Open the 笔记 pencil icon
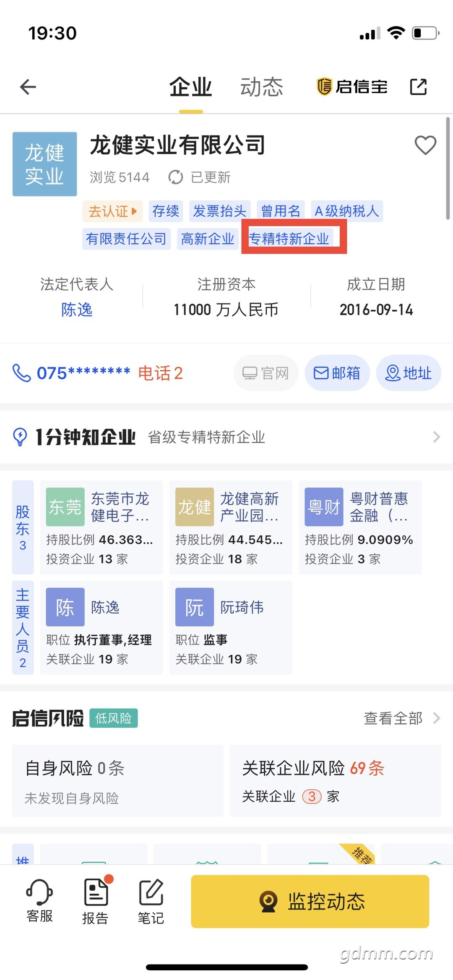The height and width of the screenshot is (980, 453). click(x=151, y=892)
